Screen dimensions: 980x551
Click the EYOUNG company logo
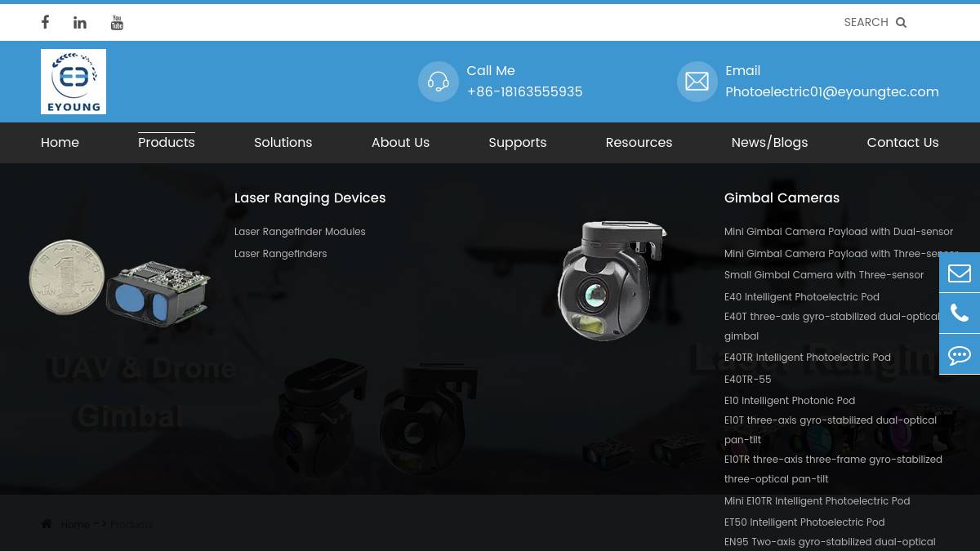[73, 82]
